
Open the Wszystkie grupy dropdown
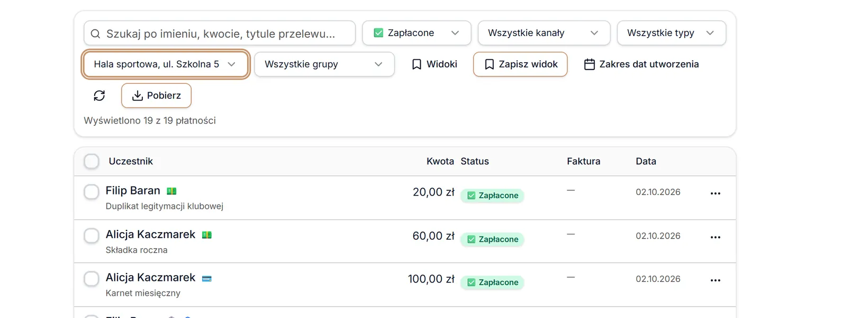point(324,64)
